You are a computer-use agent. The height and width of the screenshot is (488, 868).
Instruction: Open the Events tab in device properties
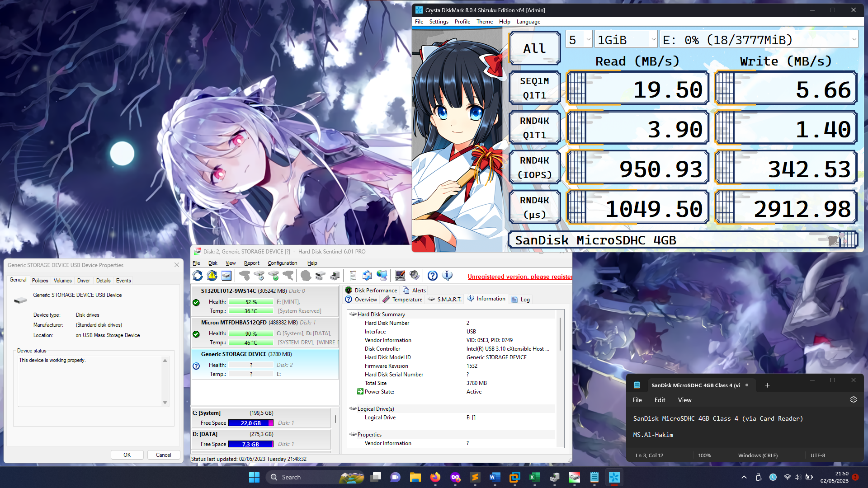pyautogui.click(x=123, y=281)
